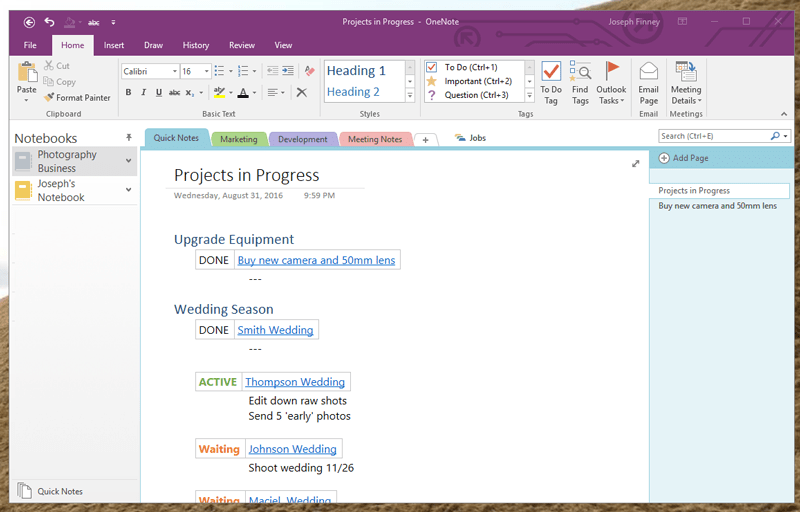Image resolution: width=800 pixels, height=512 pixels.
Task: Click Cut in the Clipboard group
Action: pyautogui.click(x=57, y=66)
